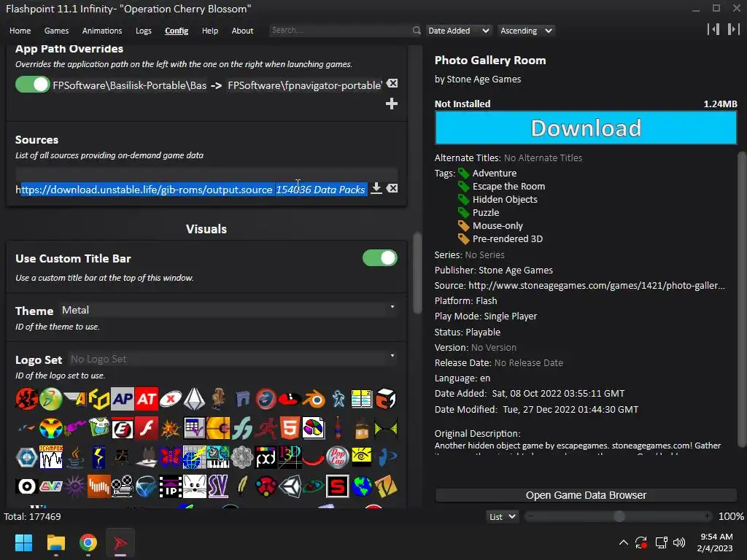Image resolution: width=747 pixels, height=560 pixels.
Task: Select the red 3D Groove logo
Action: pos(27,399)
